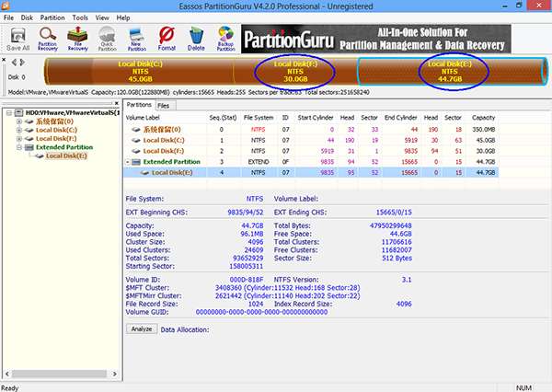
Task: Expand Local Disk(C:) in the left tree
Action: (19, 132)
